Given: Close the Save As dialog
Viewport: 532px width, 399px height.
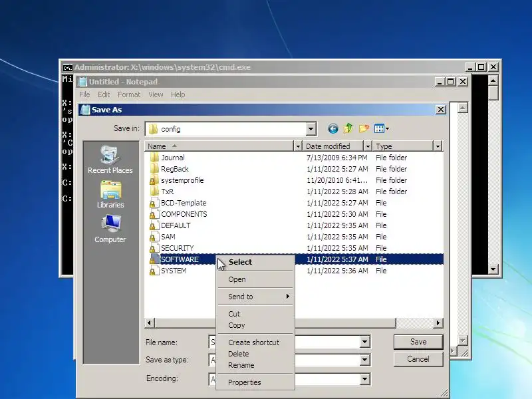Looking at the screenshot, I should (x=440, y=110).
